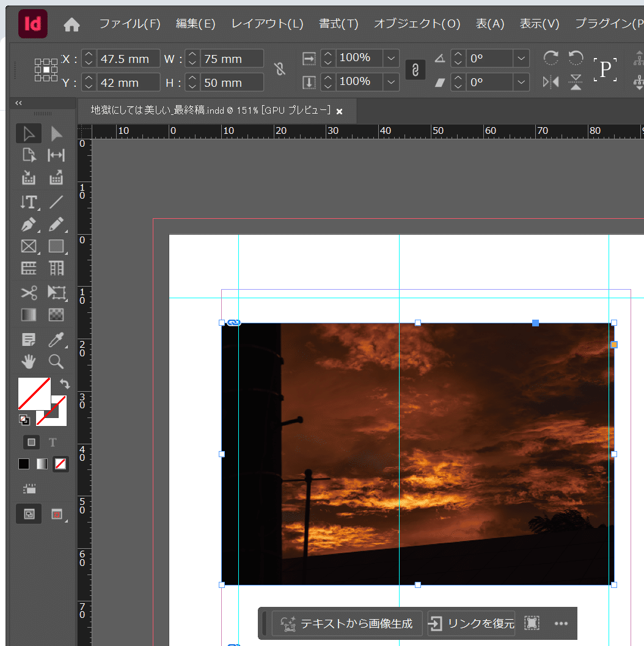Open the 編集(E) menu
Screen dimensions: 644x646
[196, 24]
